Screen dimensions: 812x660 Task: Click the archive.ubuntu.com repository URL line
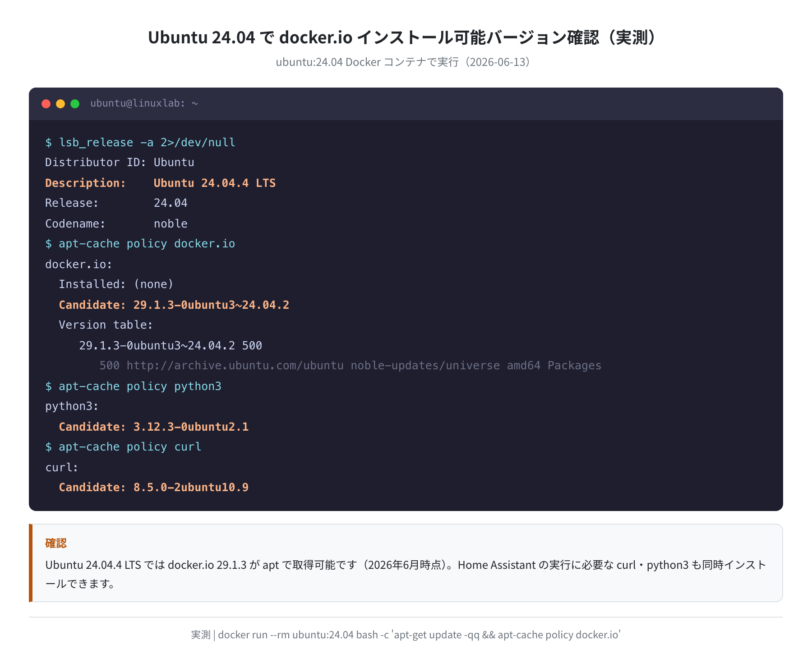point(351,366)
